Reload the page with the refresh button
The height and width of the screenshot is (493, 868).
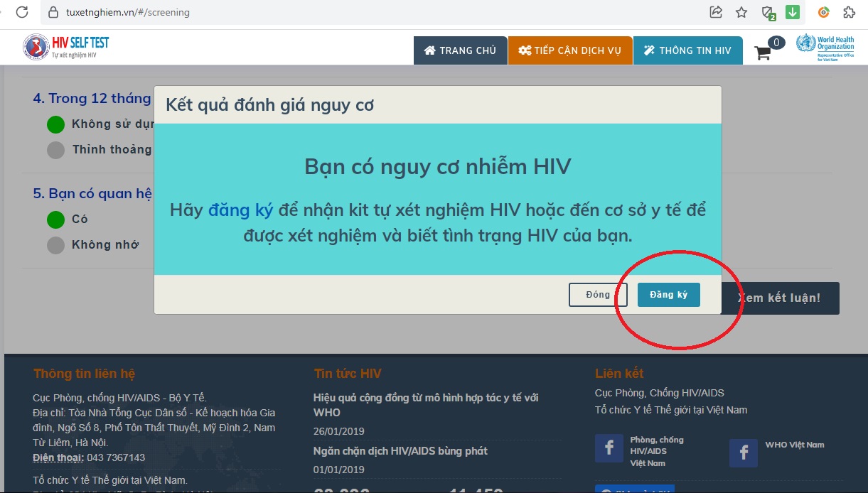pos(22,12)
